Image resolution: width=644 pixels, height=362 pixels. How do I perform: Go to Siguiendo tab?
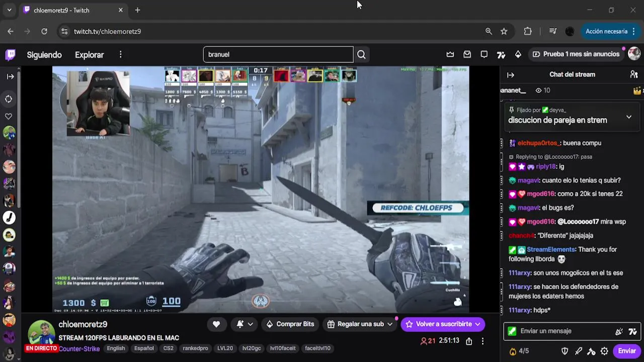click(x=44, y=55)
